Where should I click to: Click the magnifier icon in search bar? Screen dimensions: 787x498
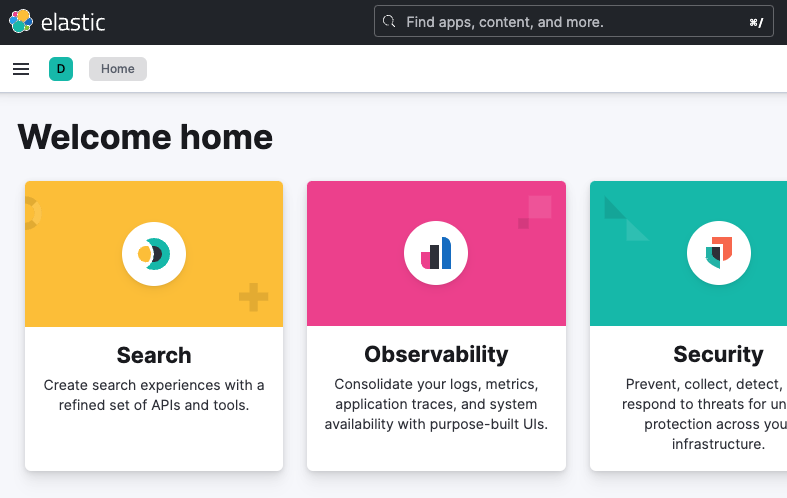click(389, 22)
